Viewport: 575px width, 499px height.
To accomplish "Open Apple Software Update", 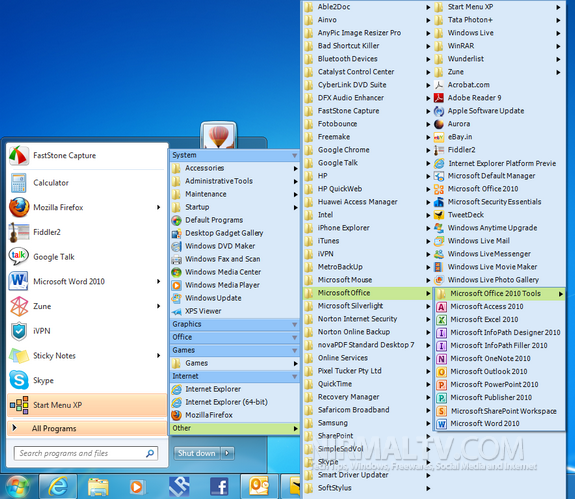I will (x=499, y=111).
